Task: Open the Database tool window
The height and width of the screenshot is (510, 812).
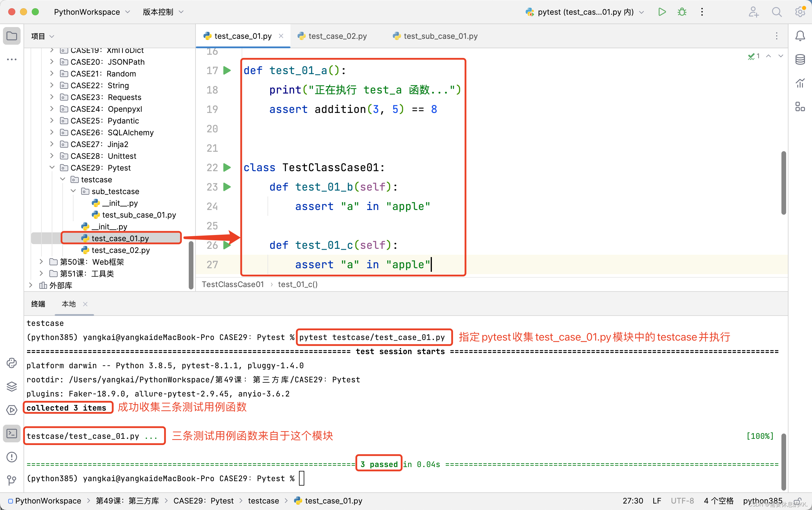Action: tap(800, 59)
